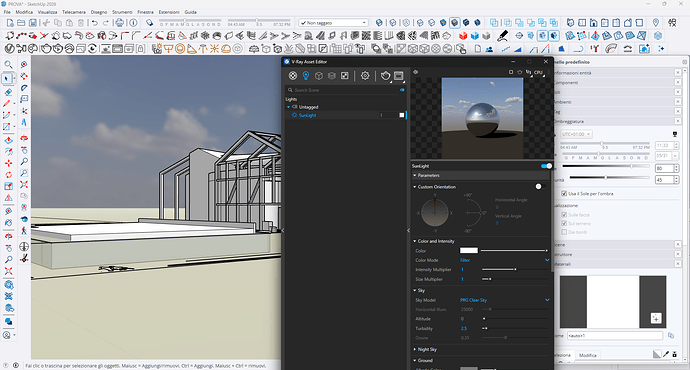Click the New file icon in toolbar
The image size is (690, 370).
click(x=9, y=23)
